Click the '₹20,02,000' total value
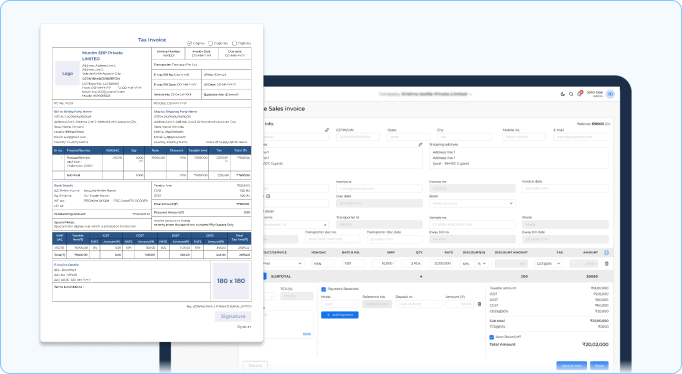 point(595,344)
